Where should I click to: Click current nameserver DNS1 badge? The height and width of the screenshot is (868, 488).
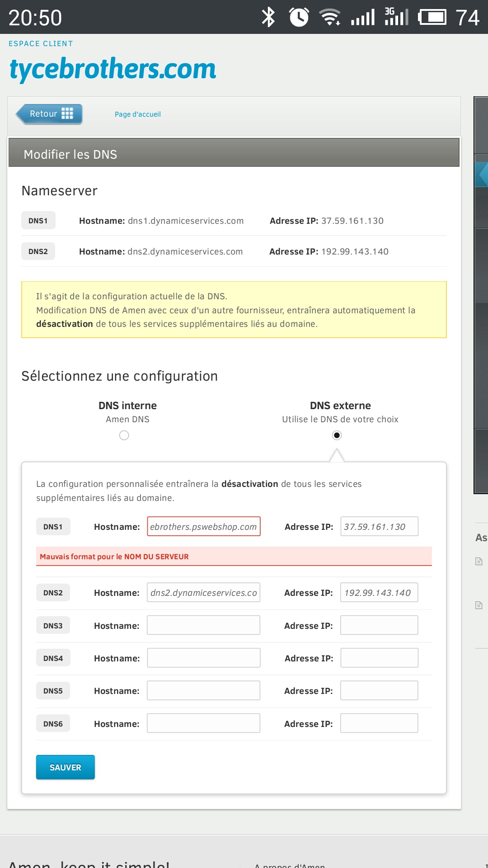(38, 221)
